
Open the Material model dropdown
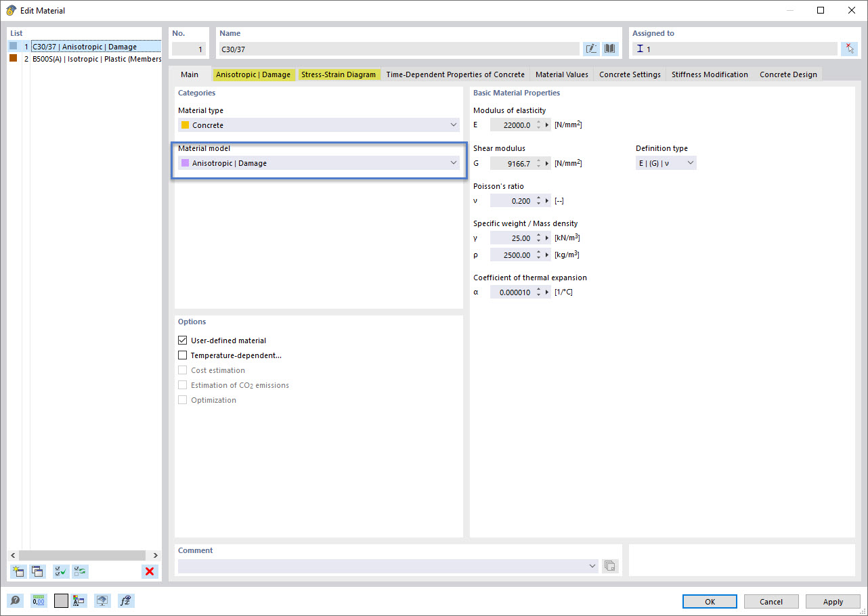(453, 162)
